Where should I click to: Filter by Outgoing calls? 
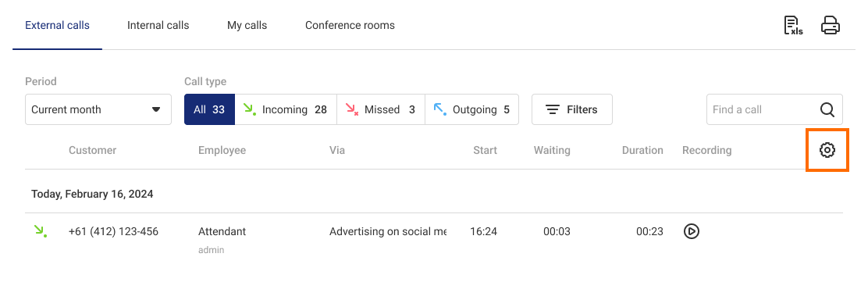[x=471, y=109]
